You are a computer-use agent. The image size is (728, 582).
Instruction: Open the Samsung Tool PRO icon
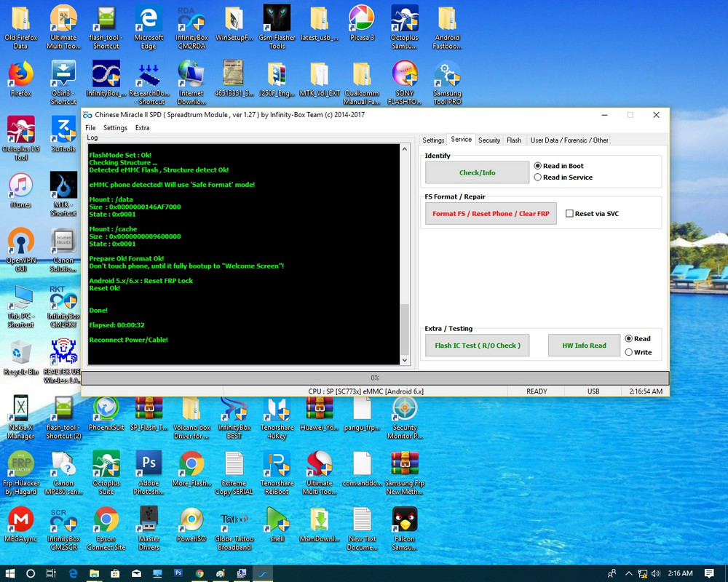[447, 83]
